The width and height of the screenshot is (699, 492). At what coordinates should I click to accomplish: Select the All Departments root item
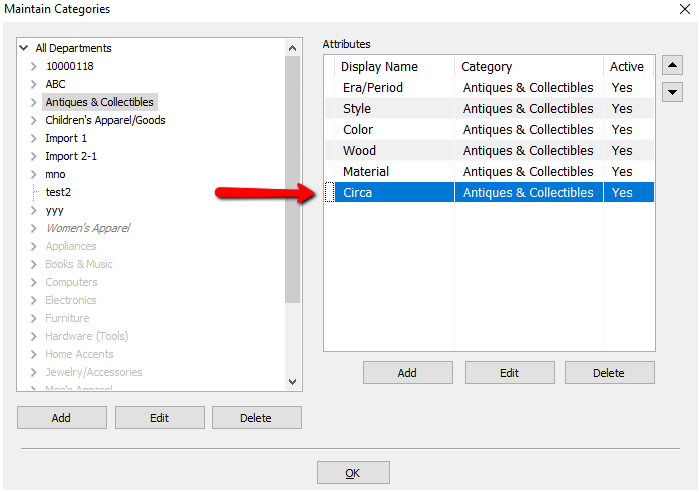(74, 48)
